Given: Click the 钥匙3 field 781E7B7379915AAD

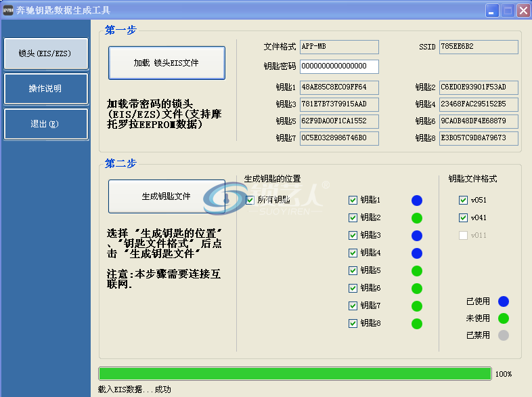Looking at the screenshot, I should pos(339,104).
